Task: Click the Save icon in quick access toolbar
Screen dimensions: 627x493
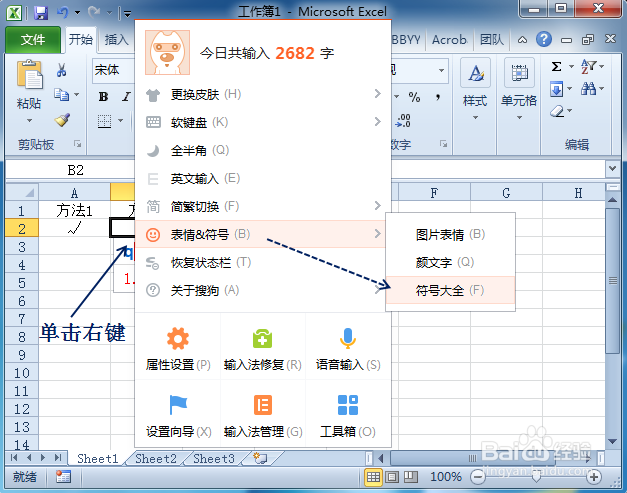Action: (41, 13)
